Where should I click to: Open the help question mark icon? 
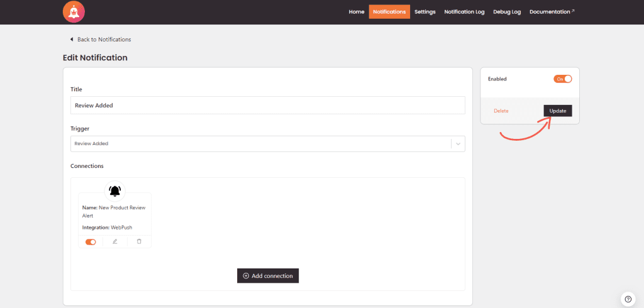[628, 299]
